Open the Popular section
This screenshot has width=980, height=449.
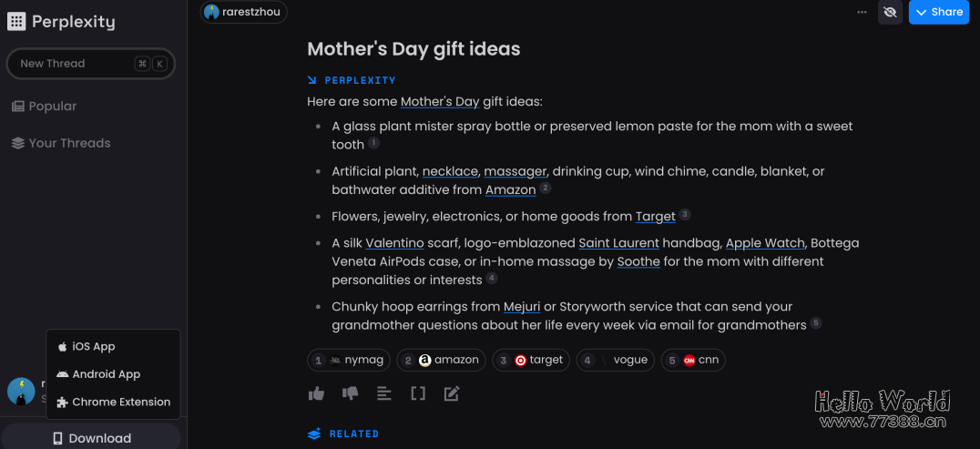click(52, 107)
